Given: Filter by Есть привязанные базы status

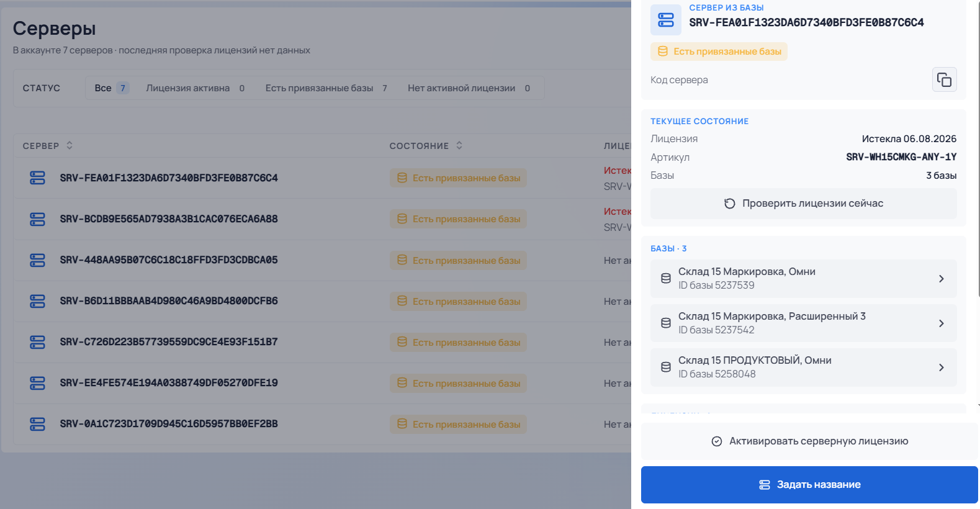Looking at the screenshot, I should click(x=326, y=88).
